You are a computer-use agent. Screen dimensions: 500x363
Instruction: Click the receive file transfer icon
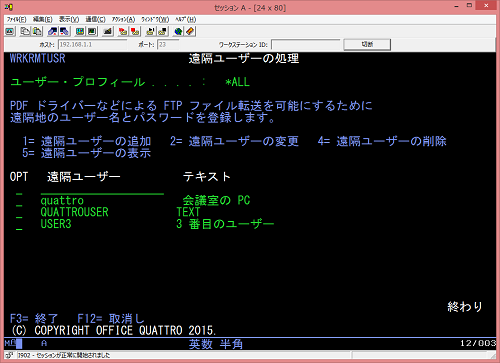tap(64, 32)
